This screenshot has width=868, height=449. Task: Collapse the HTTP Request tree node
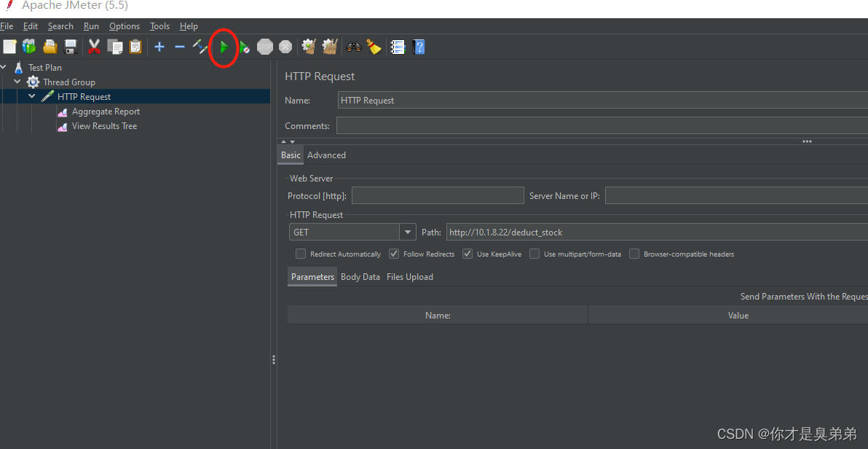pos(31,96)
